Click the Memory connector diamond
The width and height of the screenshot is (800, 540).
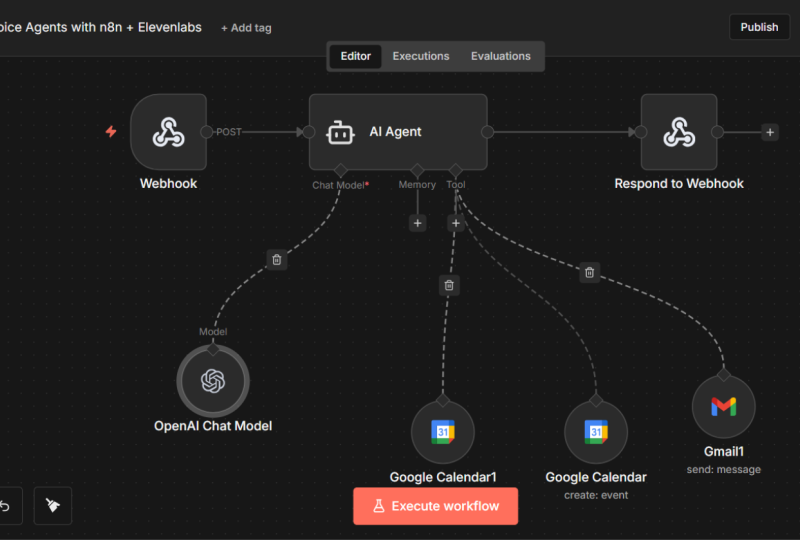point(417,170)
